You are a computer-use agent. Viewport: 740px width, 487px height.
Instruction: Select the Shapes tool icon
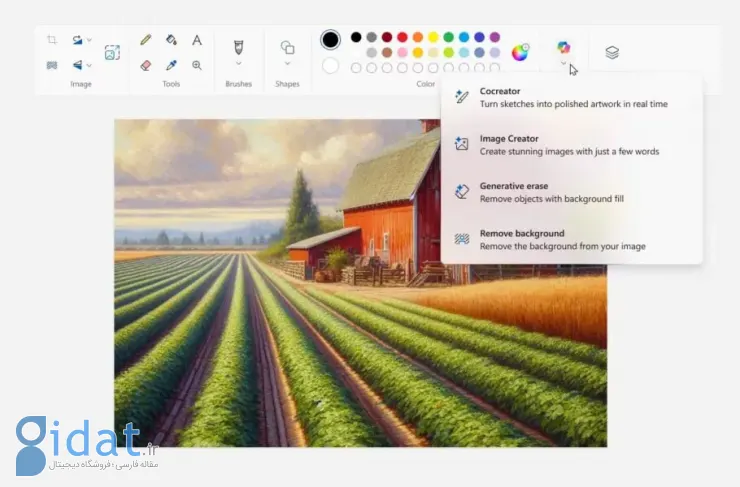[287, 47]
